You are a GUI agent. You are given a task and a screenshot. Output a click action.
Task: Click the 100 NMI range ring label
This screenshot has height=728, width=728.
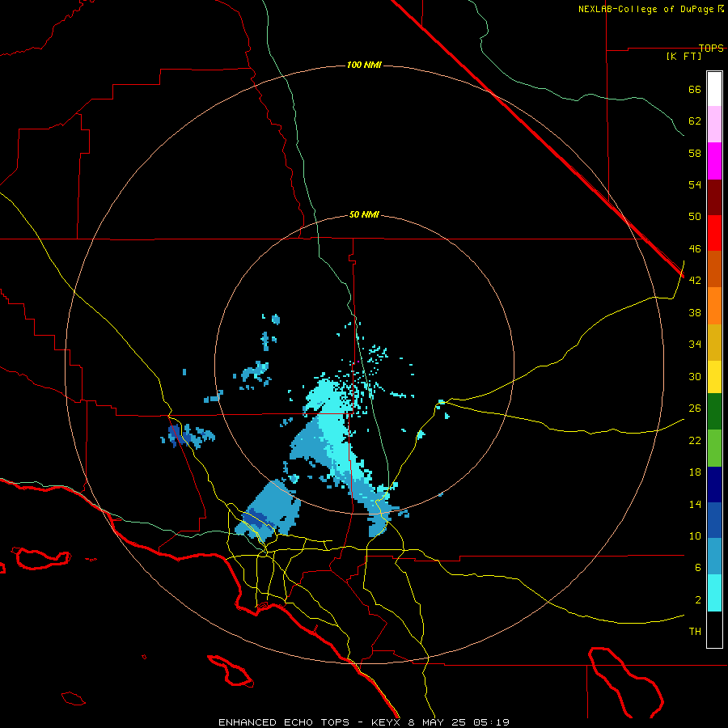364,65
